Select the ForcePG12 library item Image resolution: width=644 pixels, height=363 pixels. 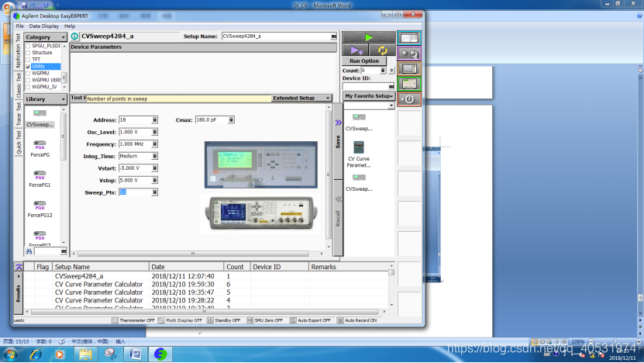click(40, 209)
